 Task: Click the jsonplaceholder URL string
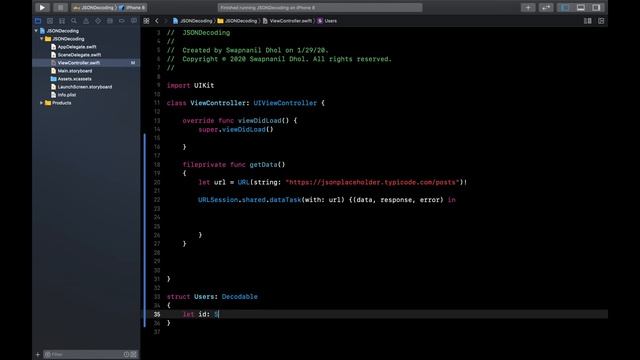(372, 182)
